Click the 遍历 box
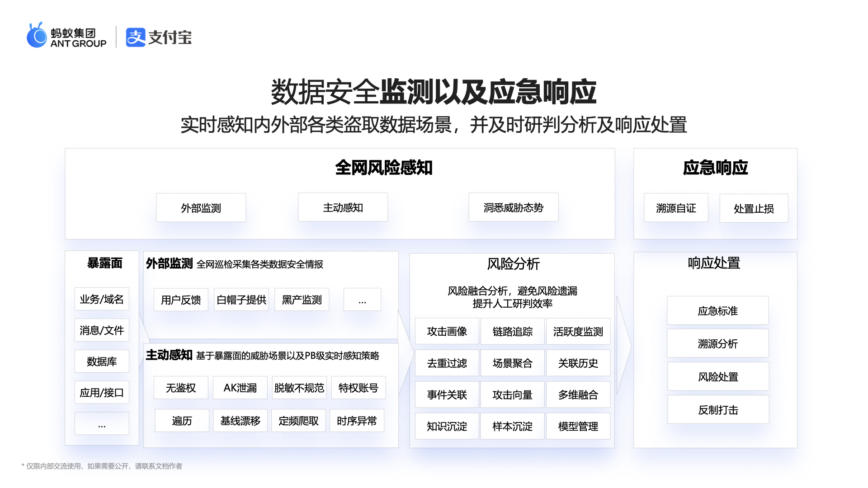This screenshot has height=488, width=868. pyautogui.click(x=182, y=421)
